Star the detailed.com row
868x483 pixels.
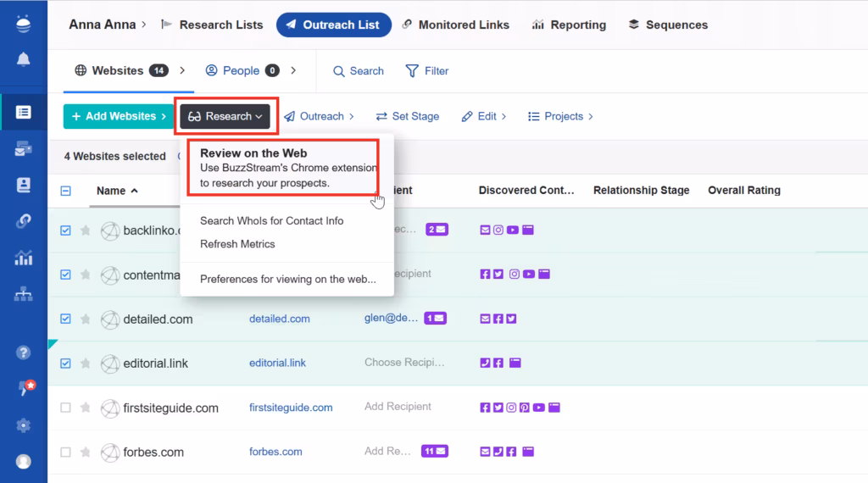coord(86,319)
